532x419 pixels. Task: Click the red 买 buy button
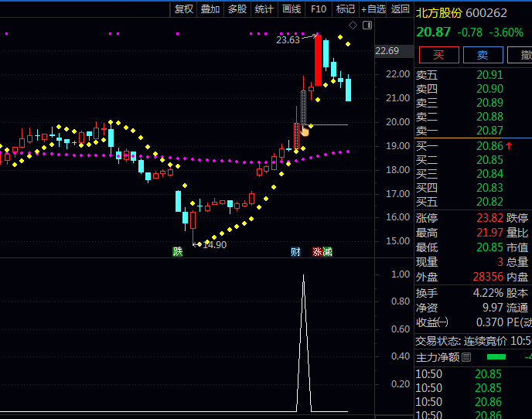click(438, 55)
